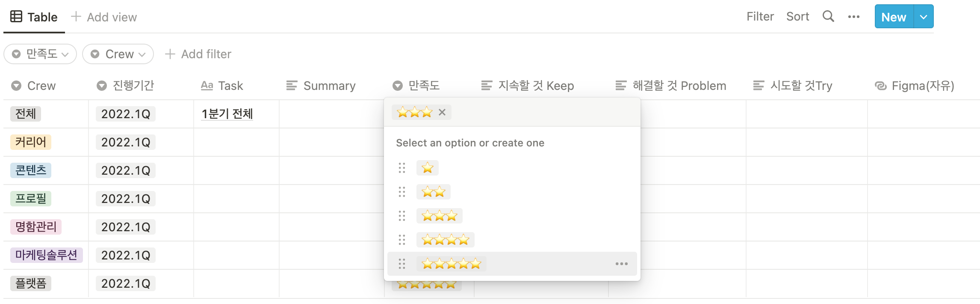This screenshot has height=304, width=980.
Task: Open the 진행기간 column header
Action: coord(141,86)
